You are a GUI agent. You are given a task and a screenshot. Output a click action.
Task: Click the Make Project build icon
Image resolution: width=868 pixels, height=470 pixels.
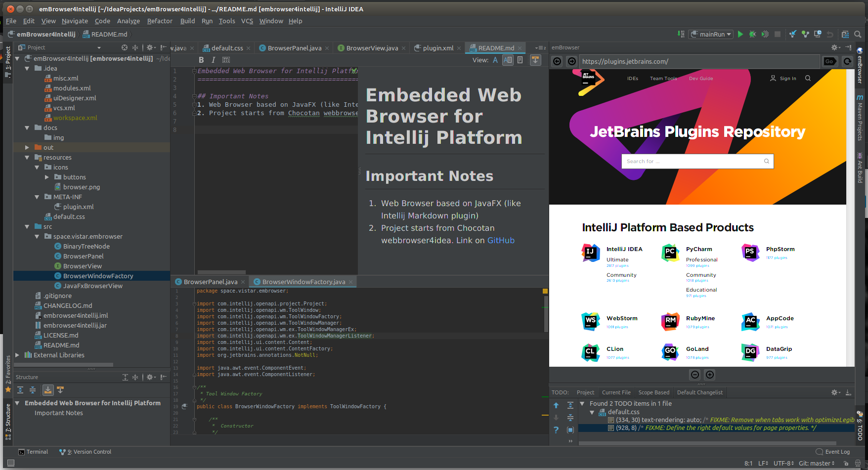[682, 34]
